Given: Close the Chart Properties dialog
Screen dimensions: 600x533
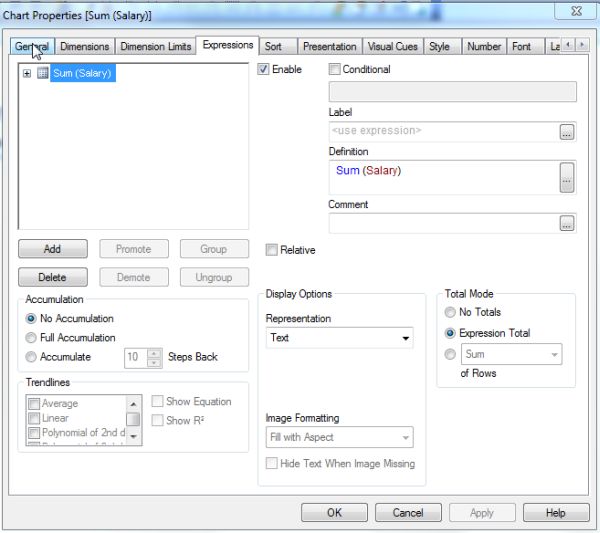Looking at the screenshot, I should [576, 11].
